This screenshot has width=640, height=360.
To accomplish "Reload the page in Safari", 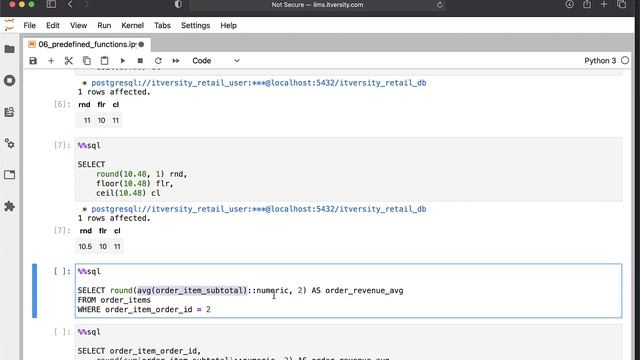I will pos(440,5).
